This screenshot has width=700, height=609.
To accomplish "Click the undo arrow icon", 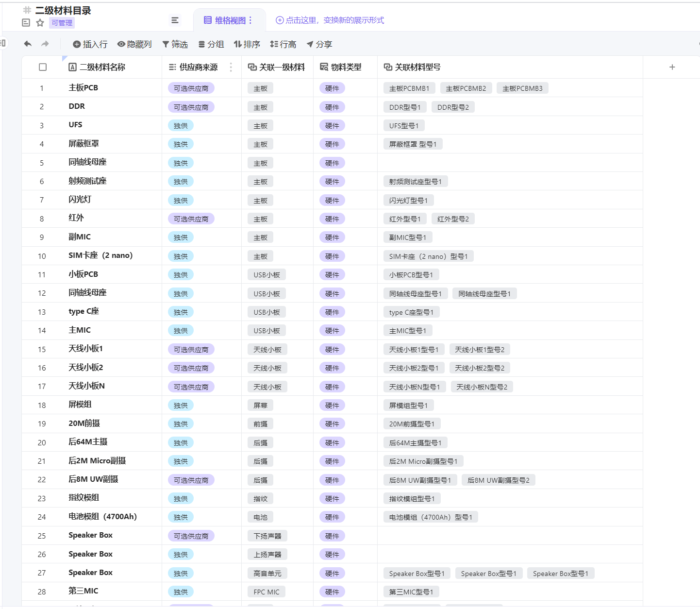I will 28,44.
